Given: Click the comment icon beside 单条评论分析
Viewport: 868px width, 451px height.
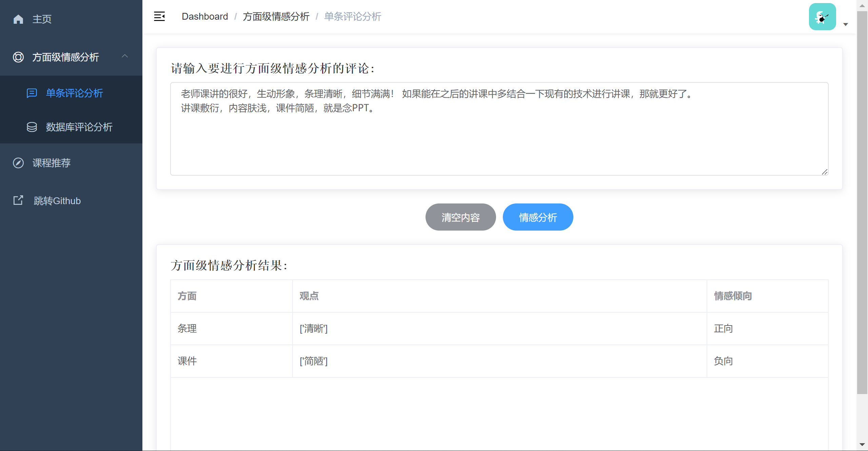Looking at the screenshot, I should click(32, 93).
